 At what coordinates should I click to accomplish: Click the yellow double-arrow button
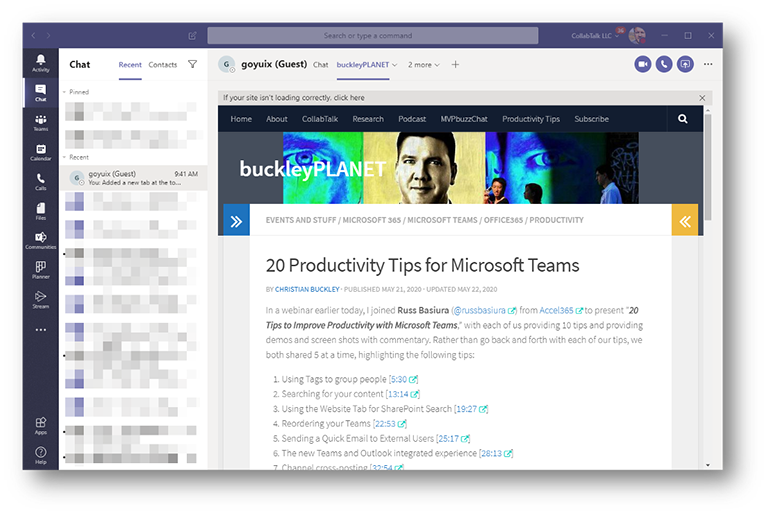click(x=685, y=221)
